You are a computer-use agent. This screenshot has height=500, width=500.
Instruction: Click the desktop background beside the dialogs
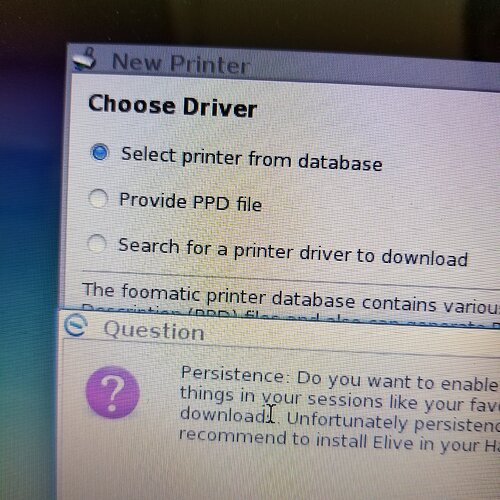click(28, 233)
